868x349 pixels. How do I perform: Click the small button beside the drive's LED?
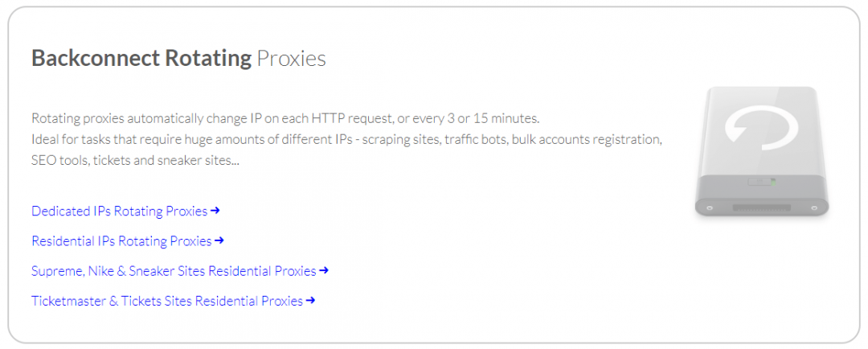pos(758,182)
